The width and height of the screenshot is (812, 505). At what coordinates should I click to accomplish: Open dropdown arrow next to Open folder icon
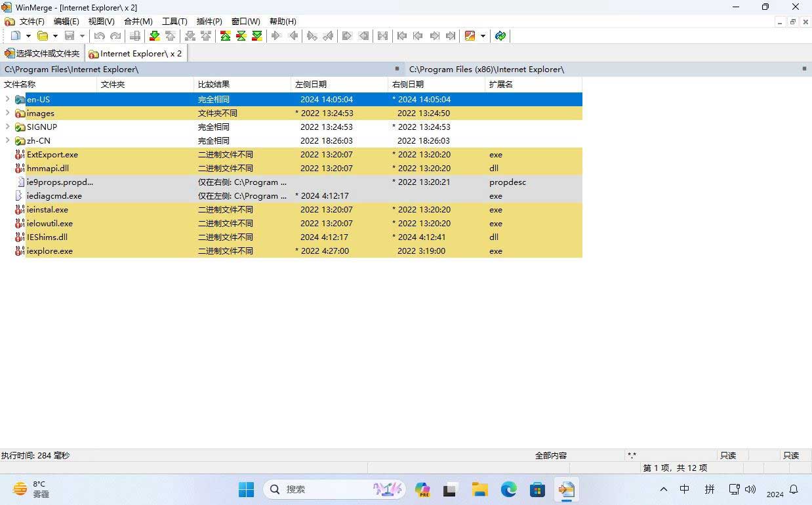tap(55, 36)
